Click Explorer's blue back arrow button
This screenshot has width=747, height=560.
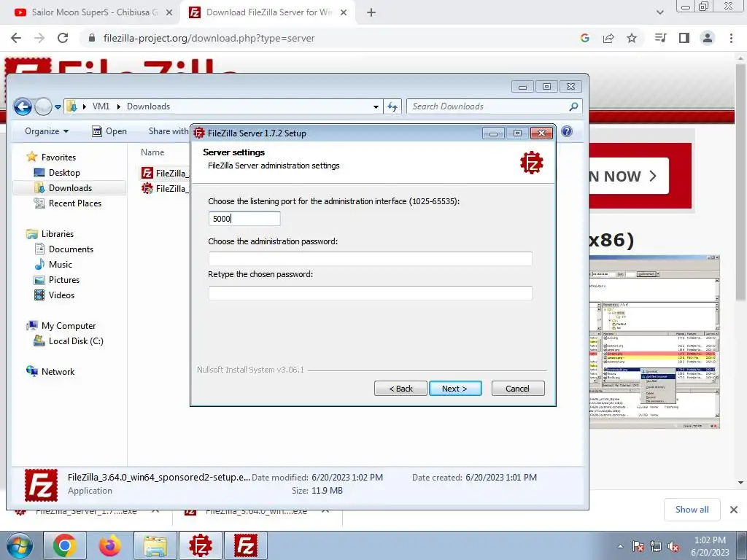(x=23, y=106)
